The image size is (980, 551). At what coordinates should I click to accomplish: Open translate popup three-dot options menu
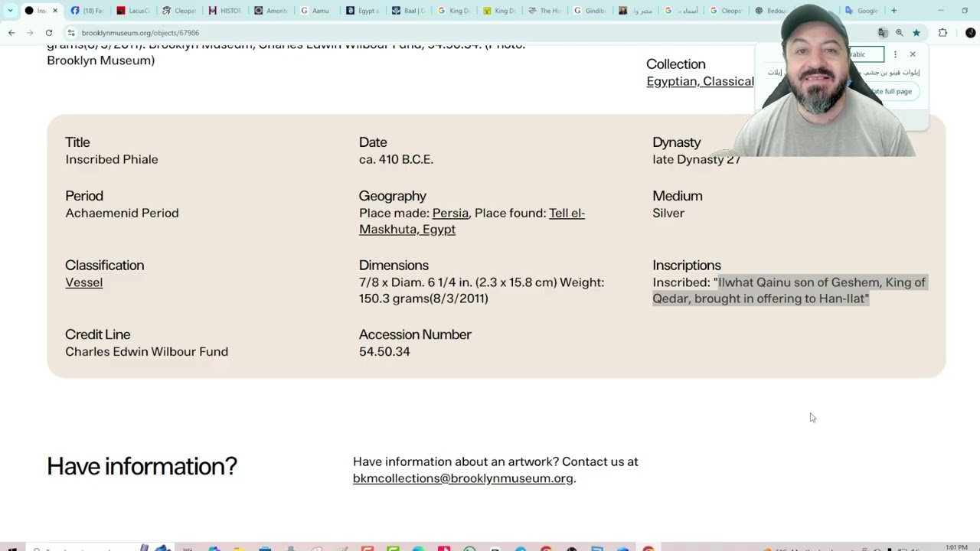895,54
